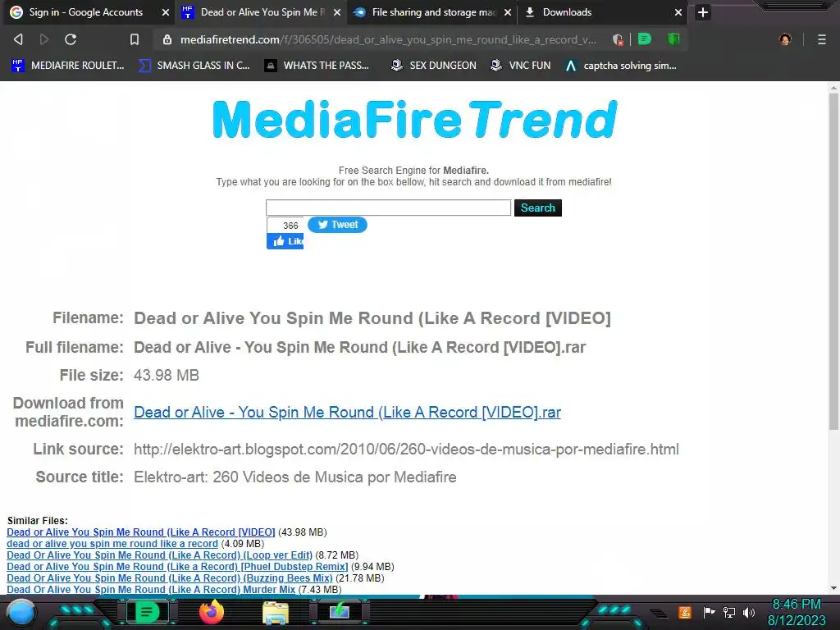Click the Source title Elektro-art text

[x=295, y=477]
